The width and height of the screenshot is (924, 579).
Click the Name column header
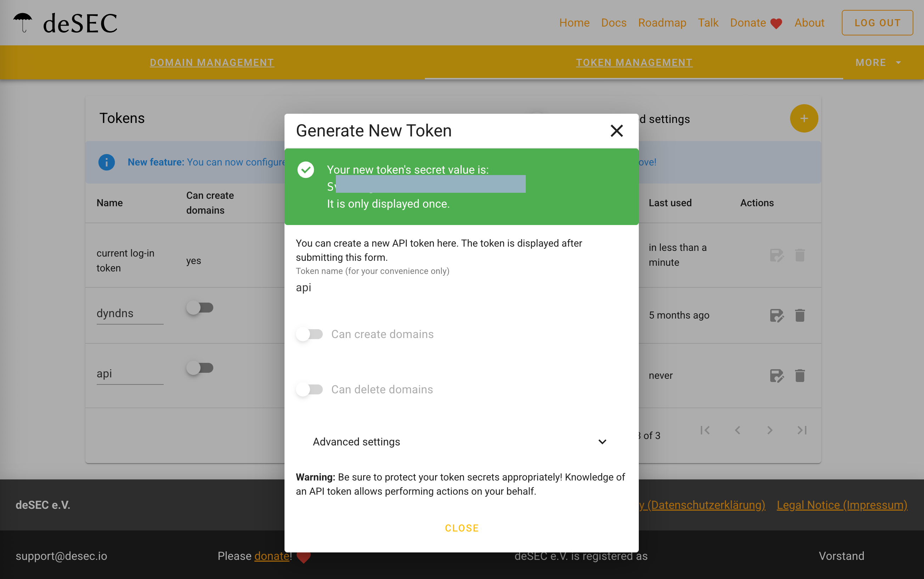point(109,203)
